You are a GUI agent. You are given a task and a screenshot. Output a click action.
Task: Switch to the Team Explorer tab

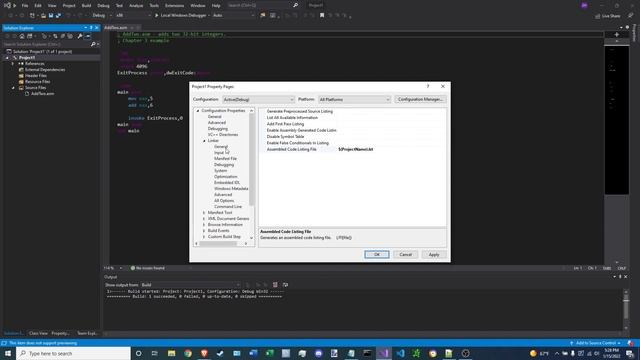87,333
